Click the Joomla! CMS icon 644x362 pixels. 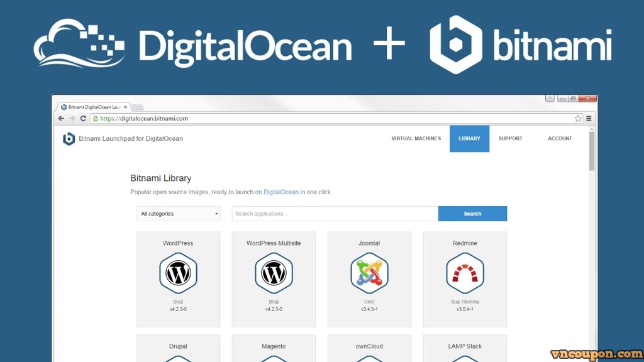click(369, 273)
